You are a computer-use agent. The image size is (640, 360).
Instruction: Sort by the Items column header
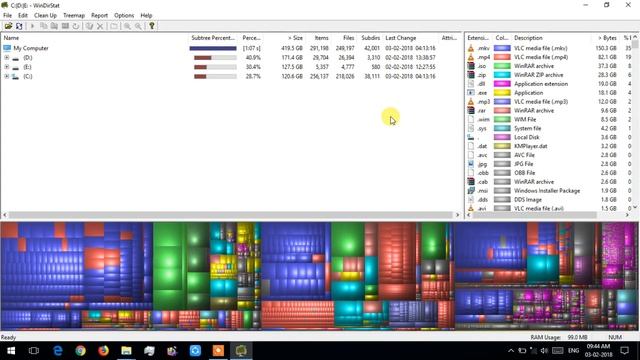click(x=318, y=38)
